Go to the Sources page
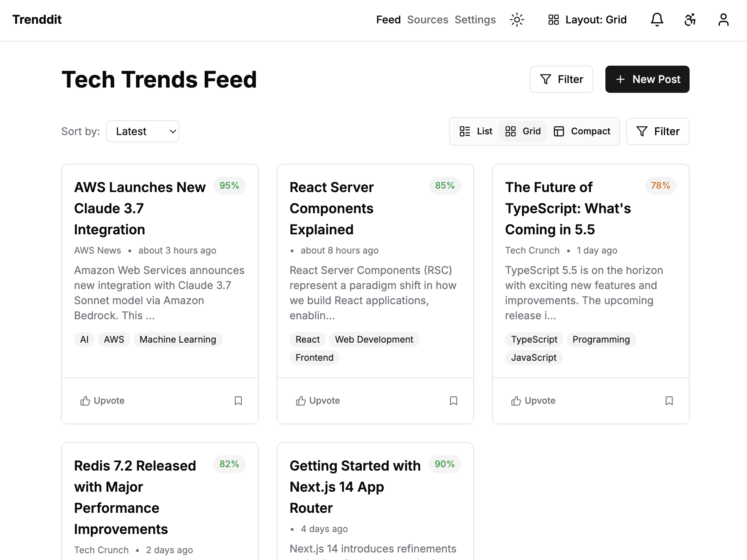Image resolution: width=747 pixels, height=560 pixels. point(428,20)
